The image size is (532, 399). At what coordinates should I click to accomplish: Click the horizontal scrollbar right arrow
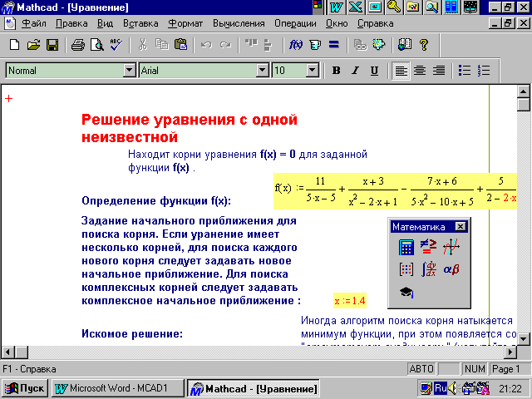pyautogui.click(x=510, y=352)
